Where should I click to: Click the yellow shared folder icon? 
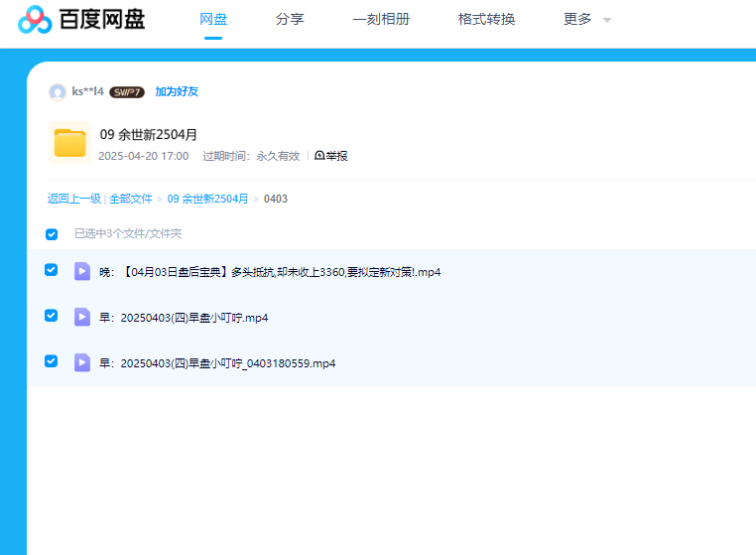(x=69, y=143)
